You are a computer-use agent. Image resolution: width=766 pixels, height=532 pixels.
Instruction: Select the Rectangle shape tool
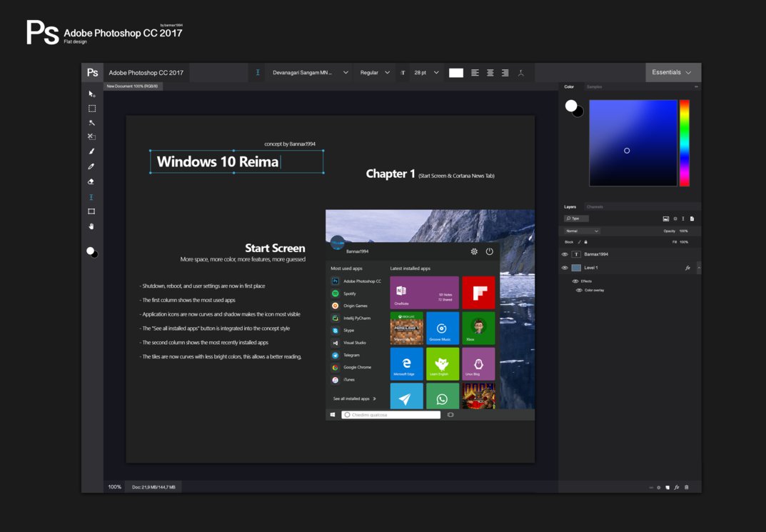(91, 211)
